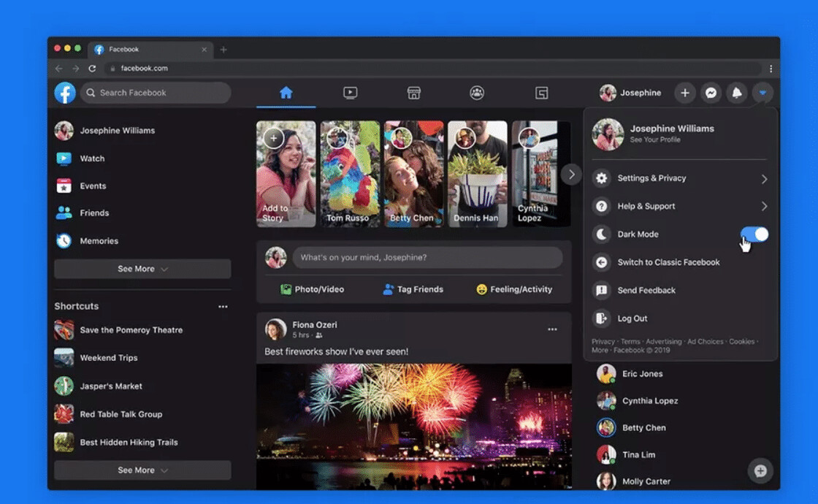Screen dimensions: 818x504
Task: Click the Send Feedback icon
Action: [x=602, y=290]
